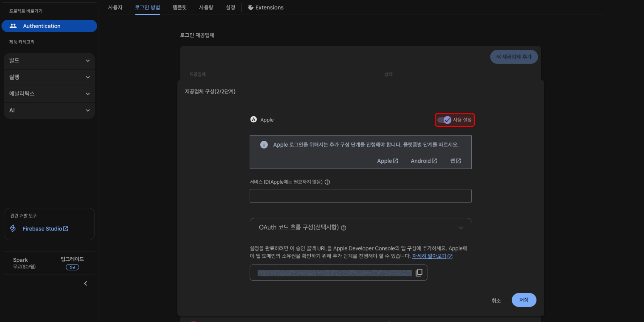Open the Extensions tab
This screenshot has height=322, width=644.
click(266, 7)
